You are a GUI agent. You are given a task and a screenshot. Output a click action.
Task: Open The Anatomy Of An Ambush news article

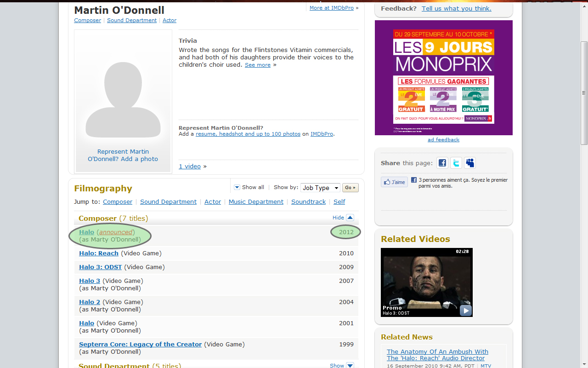click(437, 355)
